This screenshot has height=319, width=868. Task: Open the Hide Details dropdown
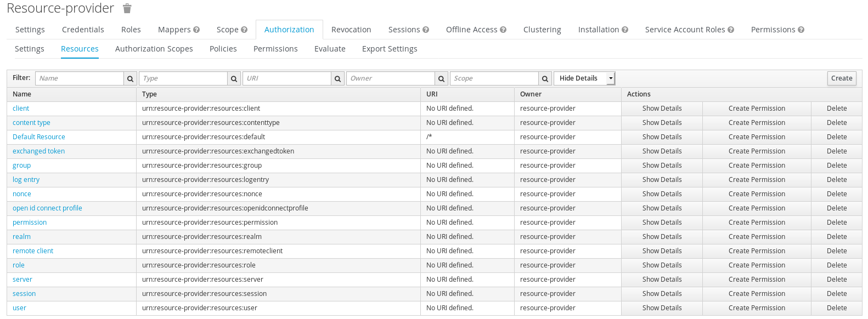[x=584, y=78]
